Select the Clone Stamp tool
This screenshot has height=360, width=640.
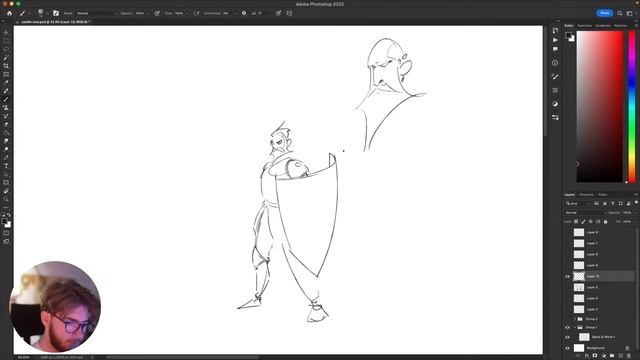click(x=6, y=107)
